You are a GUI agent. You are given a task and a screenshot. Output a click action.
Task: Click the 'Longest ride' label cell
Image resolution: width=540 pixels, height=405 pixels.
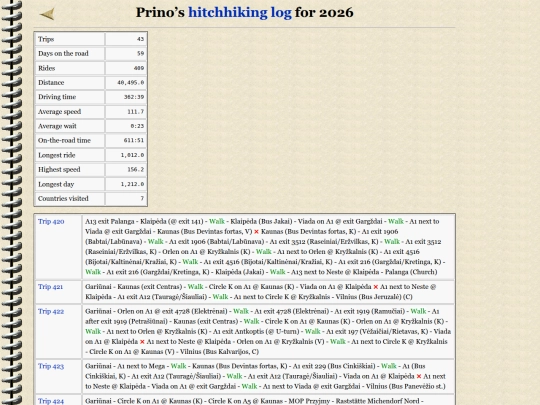coord(70,155)
